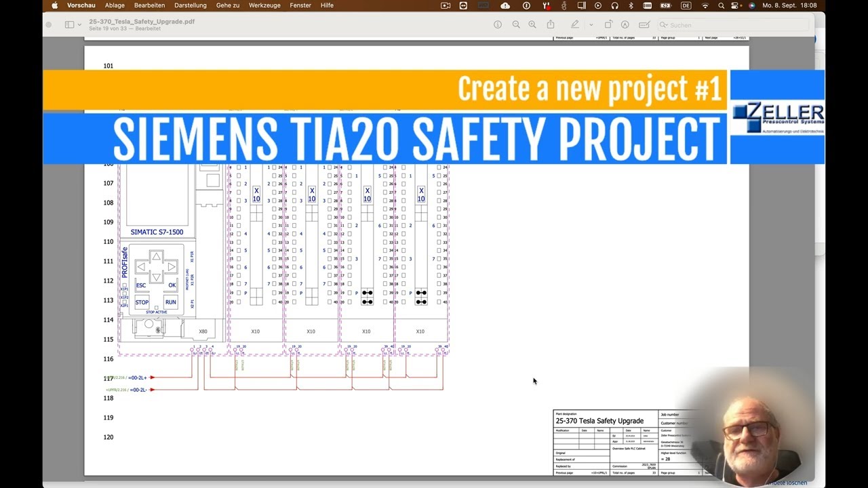Open the Hilfe menu
This screenshot has height=488, width=868.
(327, 5)
